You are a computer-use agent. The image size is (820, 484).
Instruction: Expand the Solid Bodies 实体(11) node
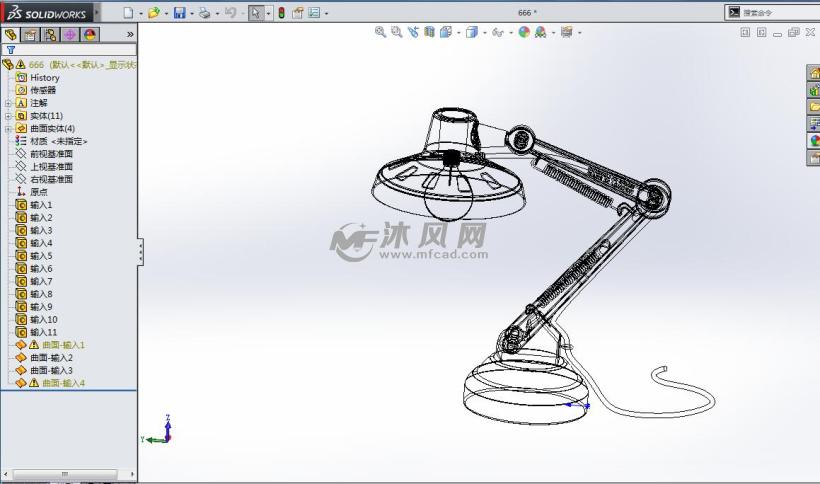[8, 116]
